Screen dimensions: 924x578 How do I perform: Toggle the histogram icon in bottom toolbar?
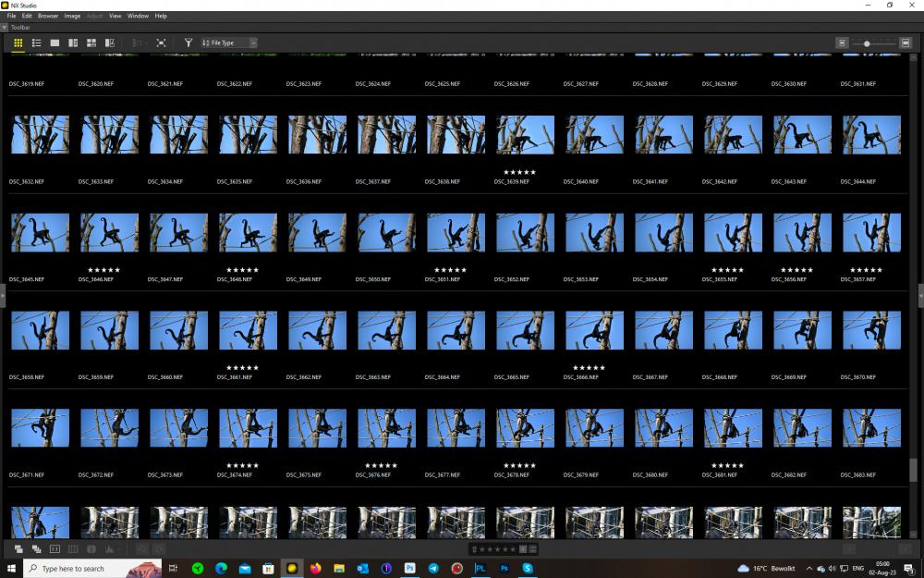(x=110, y=549)
